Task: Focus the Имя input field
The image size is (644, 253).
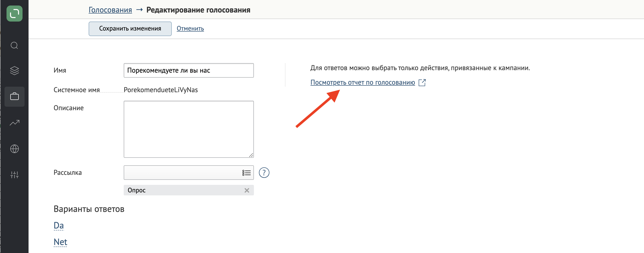Action: pos(189,70)
